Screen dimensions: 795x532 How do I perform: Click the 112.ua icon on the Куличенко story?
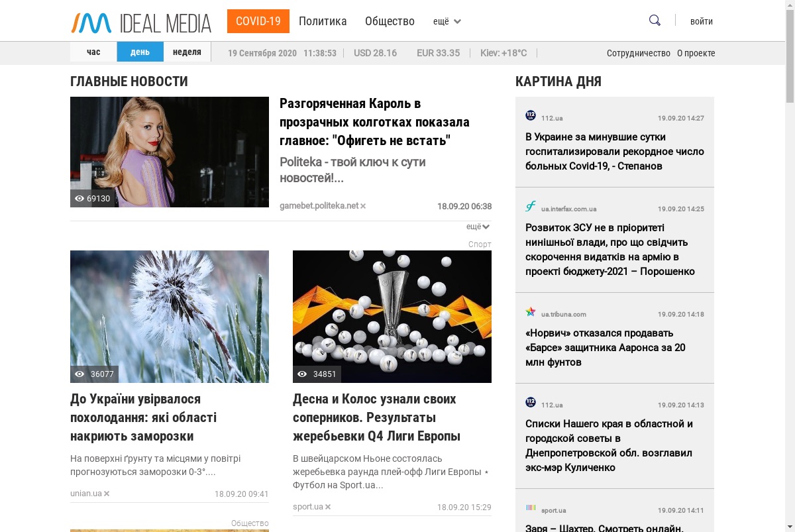[531, 403]
